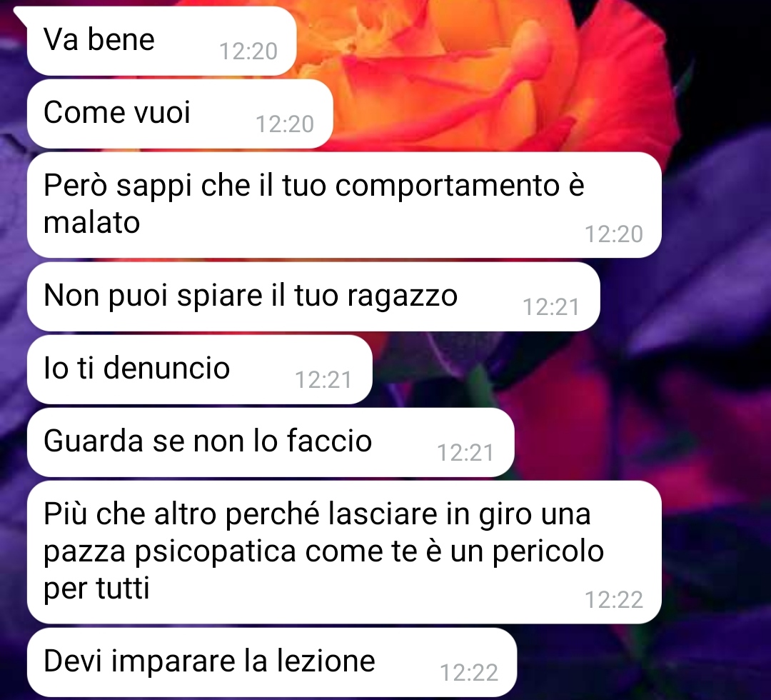Click the 12:20 timestamp on 'Va bene'
The height and width of the screenshot is (700, 771).
248,51
